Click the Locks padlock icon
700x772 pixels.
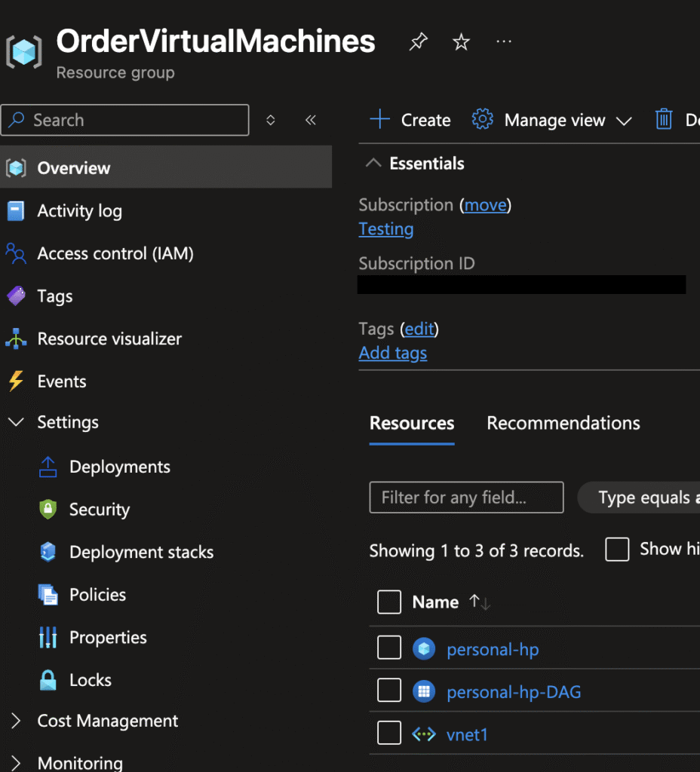coord(48,680)
